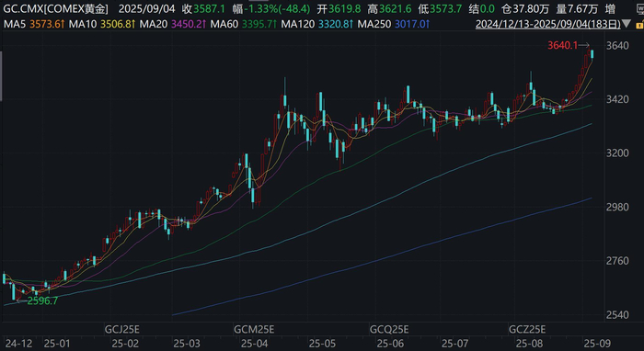Select the MA250 3017.0 indicator label

[x=394, y=25]
